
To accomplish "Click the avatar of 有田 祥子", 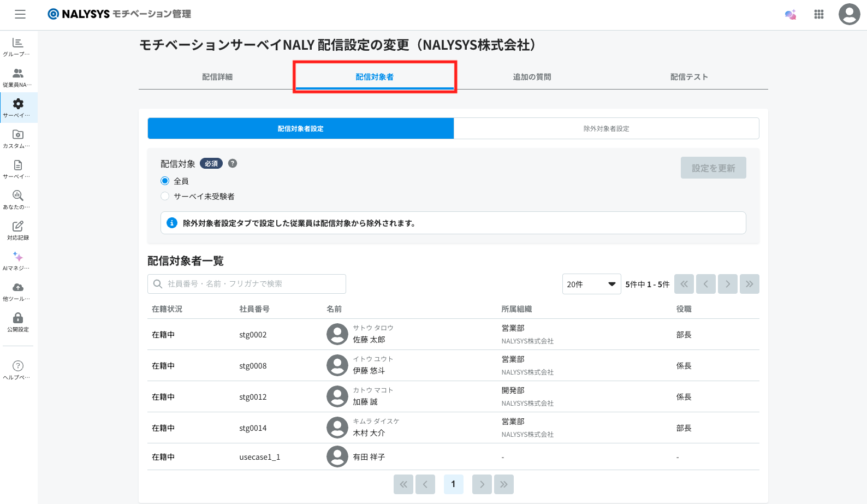I will 337,456.
